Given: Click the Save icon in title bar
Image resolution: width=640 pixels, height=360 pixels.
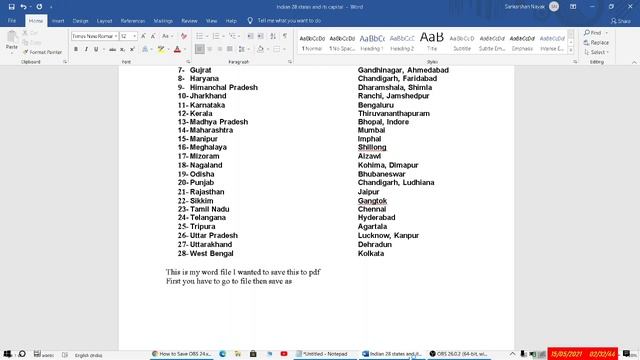Looking at the screenshot, I should pos(11,7).
